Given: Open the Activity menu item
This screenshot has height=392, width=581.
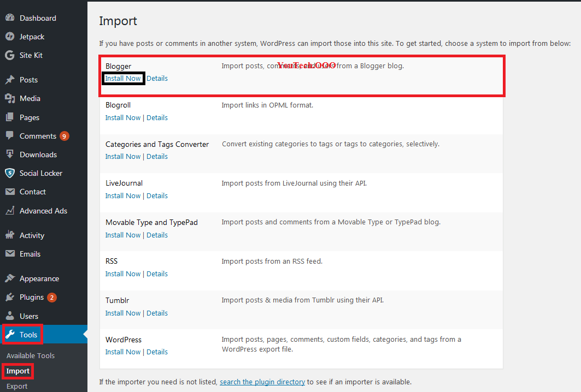Looking at the screenshot, I should click(32, 235).
